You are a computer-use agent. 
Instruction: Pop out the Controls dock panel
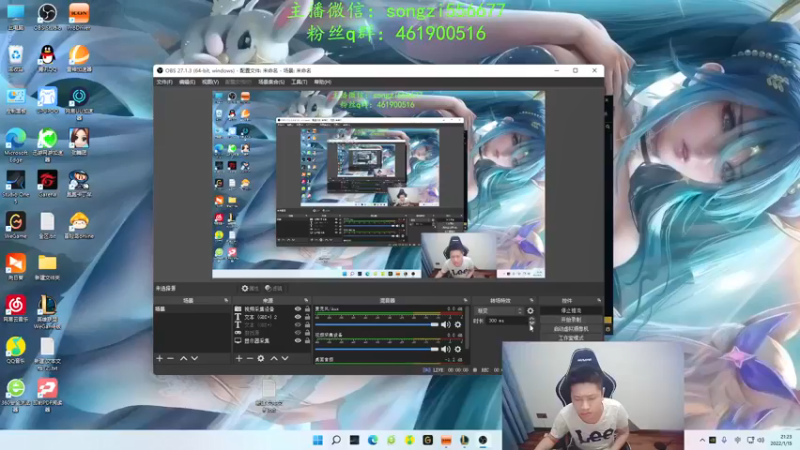(598, 301)
